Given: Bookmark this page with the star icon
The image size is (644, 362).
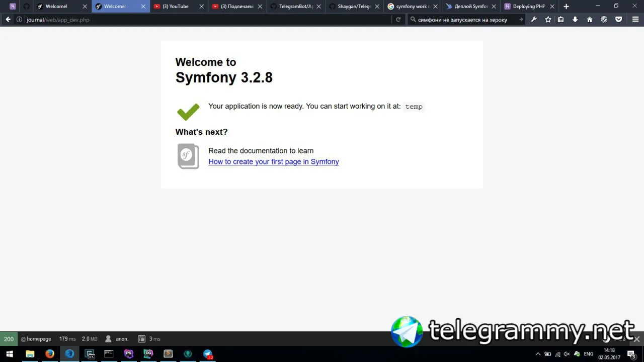Looking at the screenshot, I should [x=548, y=20].
